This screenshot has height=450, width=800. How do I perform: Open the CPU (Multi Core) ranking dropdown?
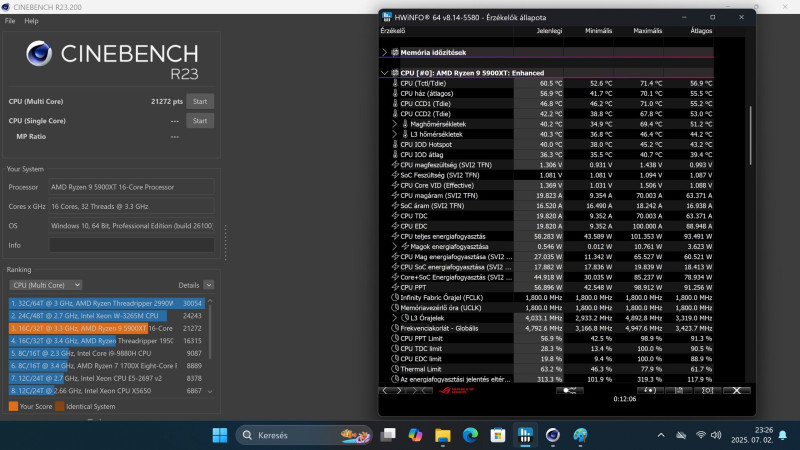click(45, 285)
